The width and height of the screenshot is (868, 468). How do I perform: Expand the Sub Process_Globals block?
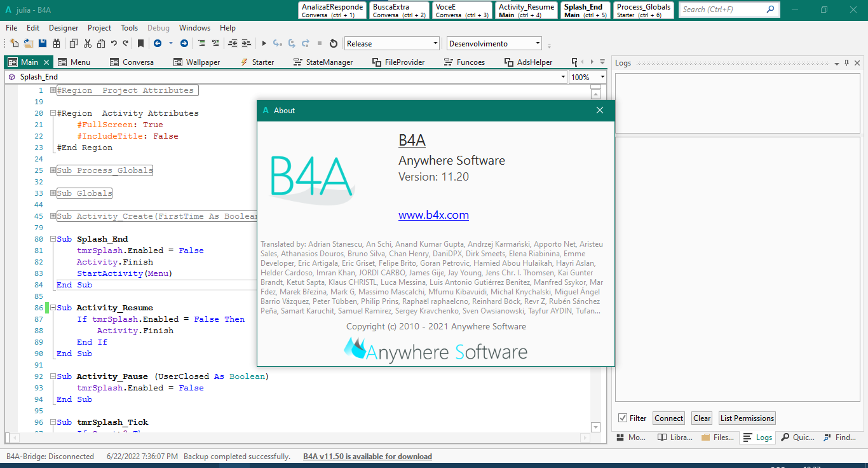pyautogui.click(x=53, y=170)
